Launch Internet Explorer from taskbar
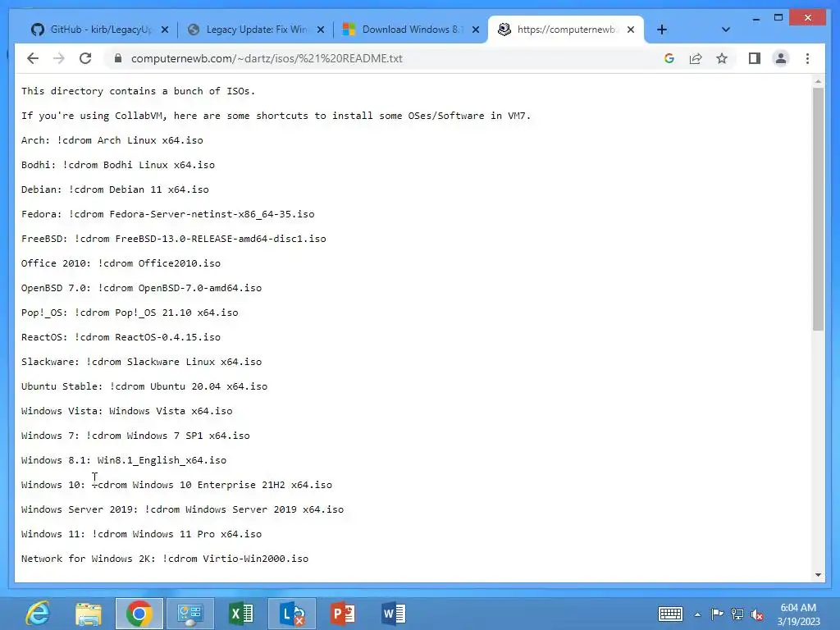This screenshot has height=630, width=840. [38, 614]
